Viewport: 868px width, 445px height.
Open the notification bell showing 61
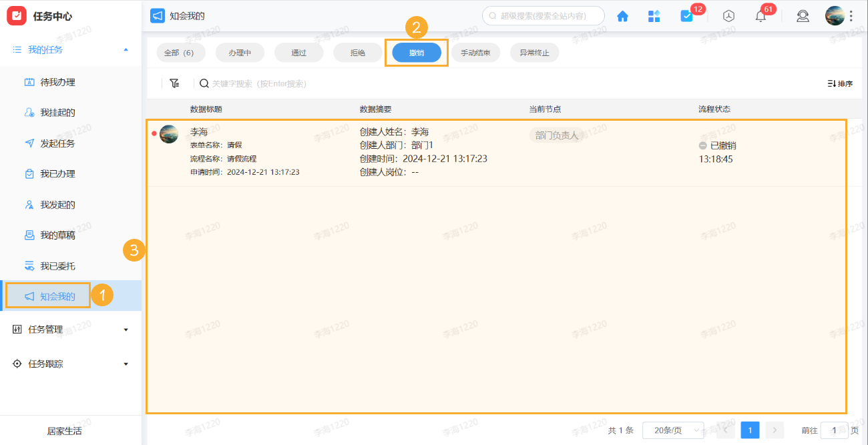coord(760,15)
